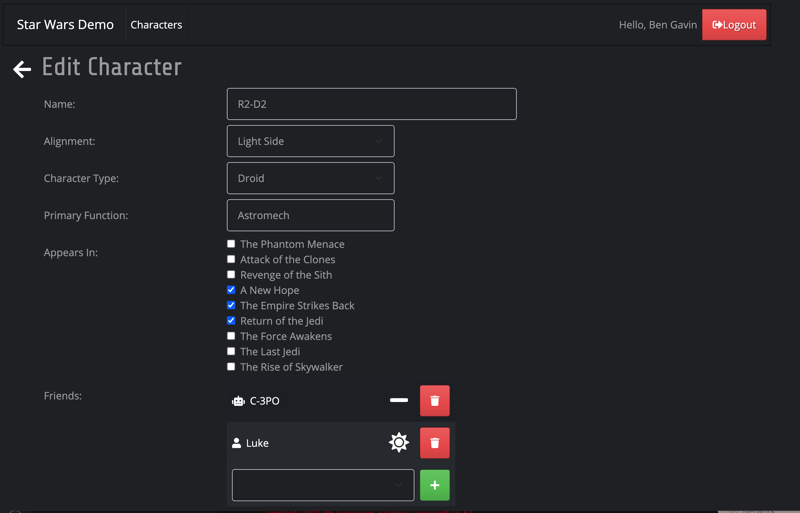This screenshot has height=513, width=800.
Task: Click the person icon beside Luke
Action: 236,443
